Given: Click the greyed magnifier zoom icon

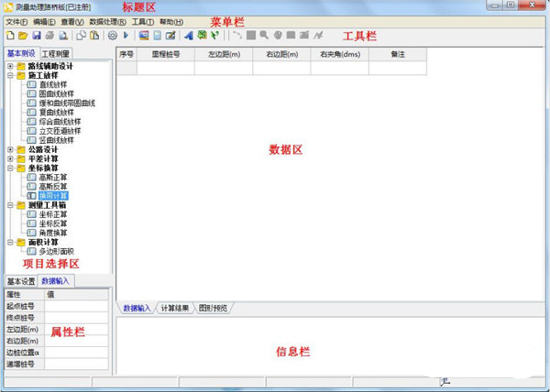Looking at the screenshot, I should coord(264,35).
